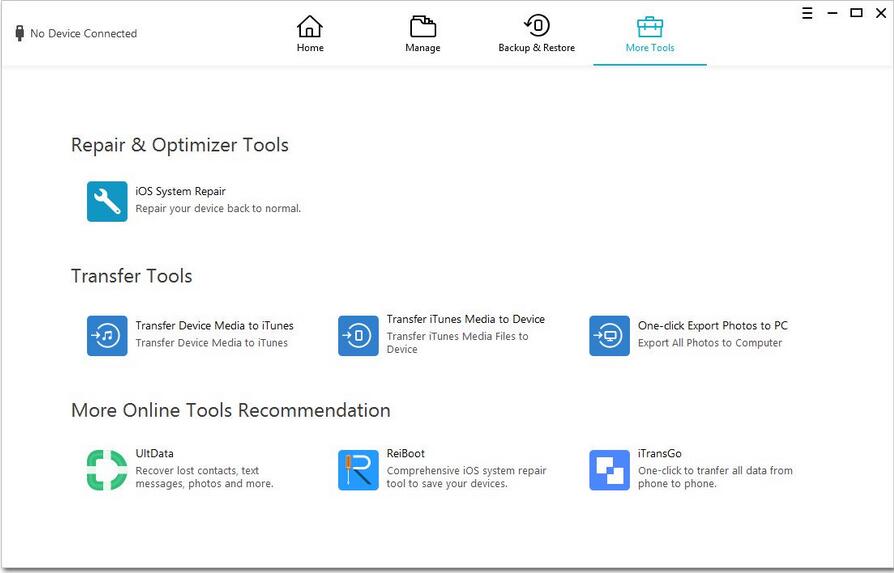Open ReiBoot app icon
This screenshot has height=573, width=894.
pos(358,470)
